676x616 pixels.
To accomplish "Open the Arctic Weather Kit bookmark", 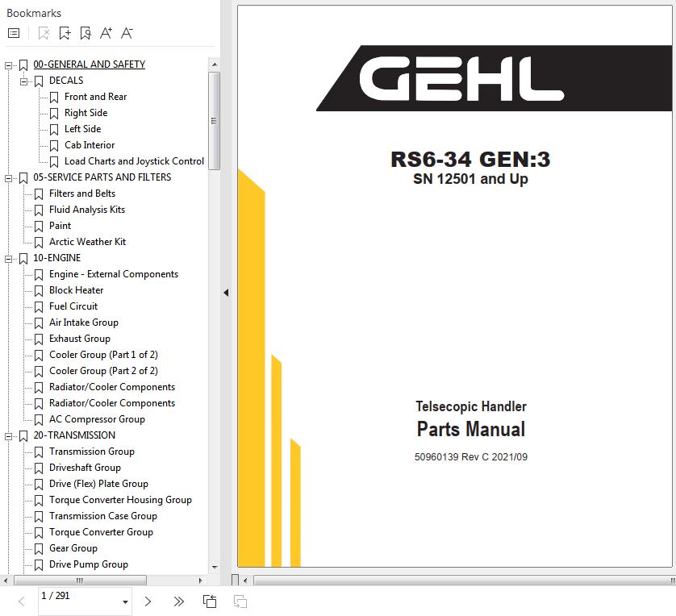I will (87, 242).
